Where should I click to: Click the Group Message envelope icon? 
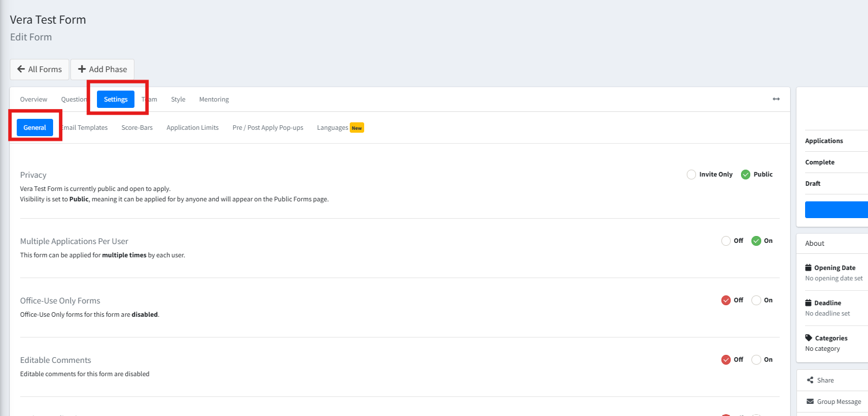pyautogui.click(x=810, y=402)
